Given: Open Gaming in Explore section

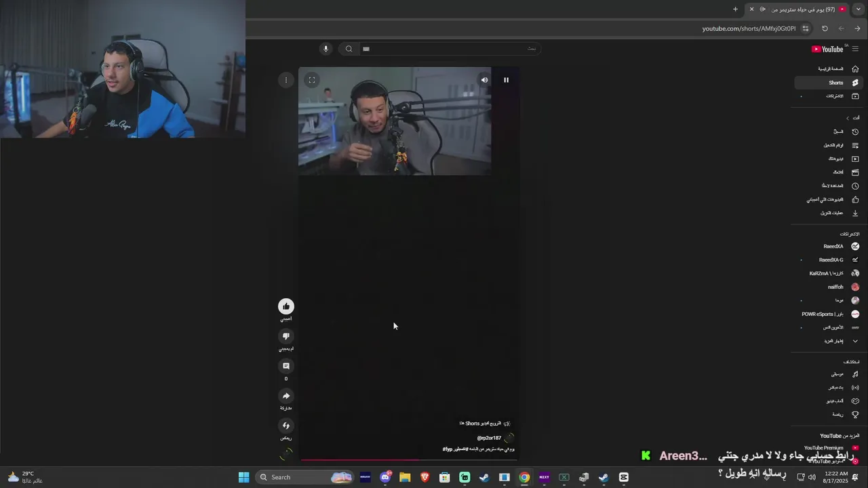Looking at the screenshot, I should pos(830,401).
